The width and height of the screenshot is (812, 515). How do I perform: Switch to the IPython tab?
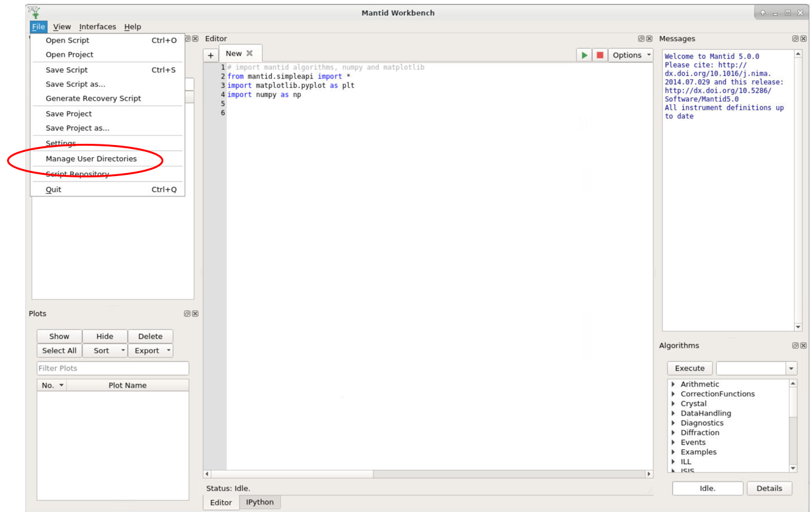point(260,502)
